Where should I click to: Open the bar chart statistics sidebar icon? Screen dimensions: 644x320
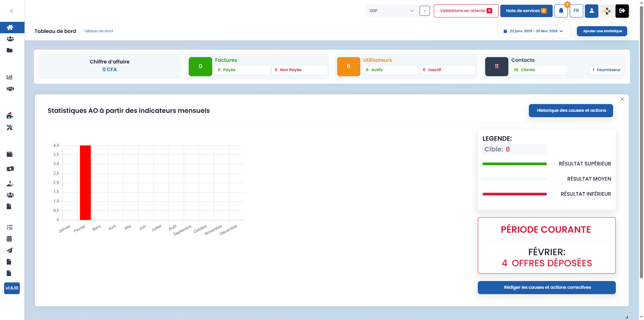coord(10,77)
